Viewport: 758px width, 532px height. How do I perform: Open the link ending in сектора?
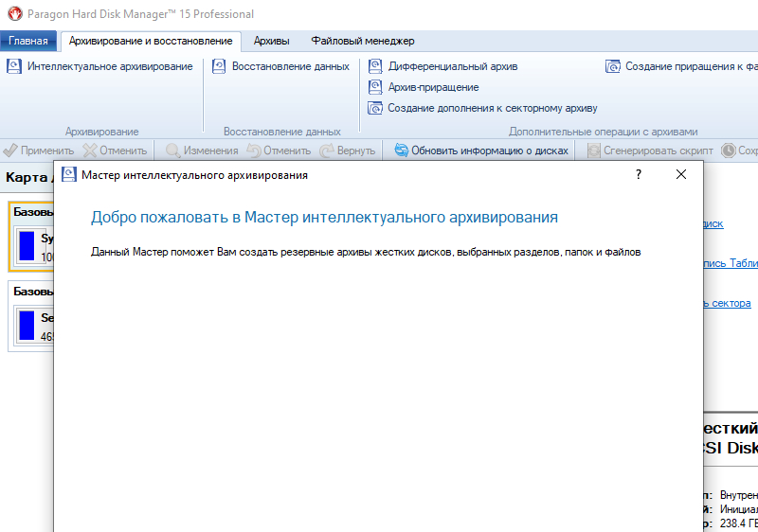(727, 303)
